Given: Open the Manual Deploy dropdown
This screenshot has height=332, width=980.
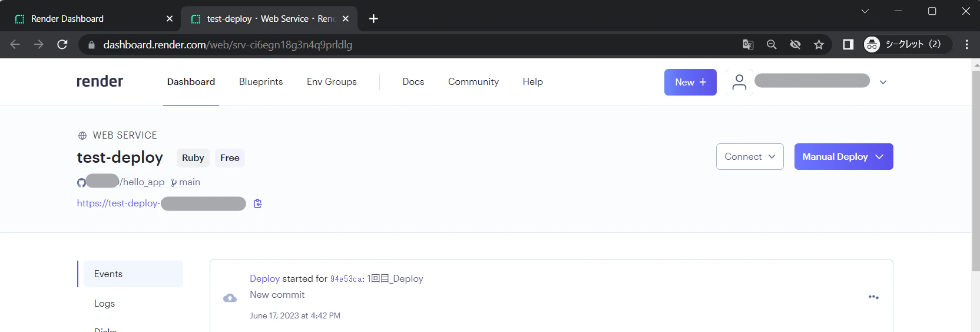Looking at the screenshot, I should click(x=843, y=157).
